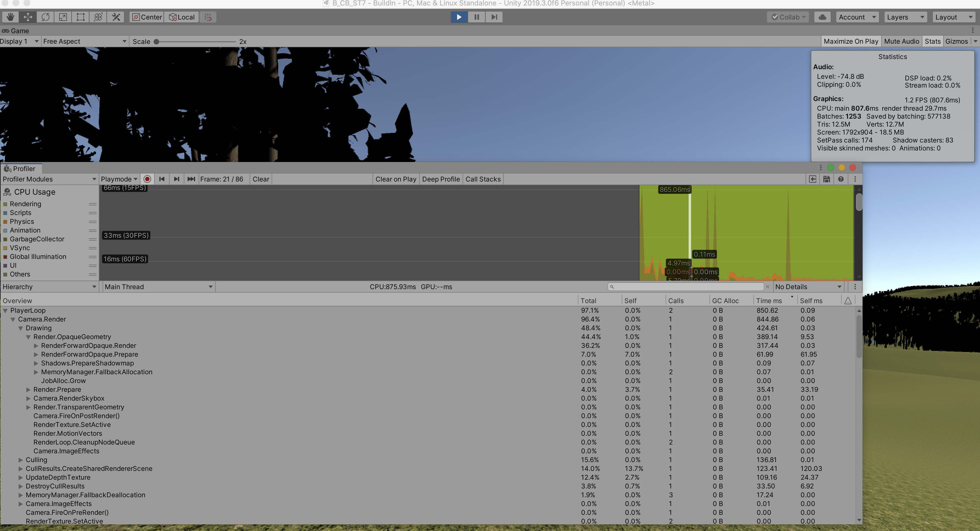Mute game audio with Mute Audio

(x=902, y=41)
